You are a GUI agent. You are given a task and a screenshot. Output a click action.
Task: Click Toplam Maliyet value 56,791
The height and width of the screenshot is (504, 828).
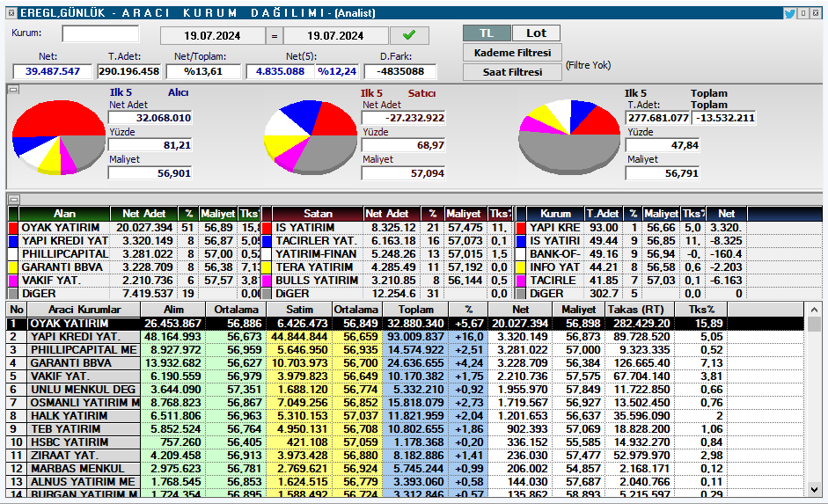tap(663, 173)
